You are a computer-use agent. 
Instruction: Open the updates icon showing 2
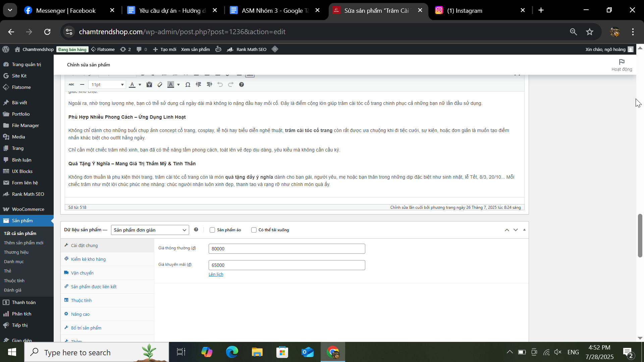125,49
